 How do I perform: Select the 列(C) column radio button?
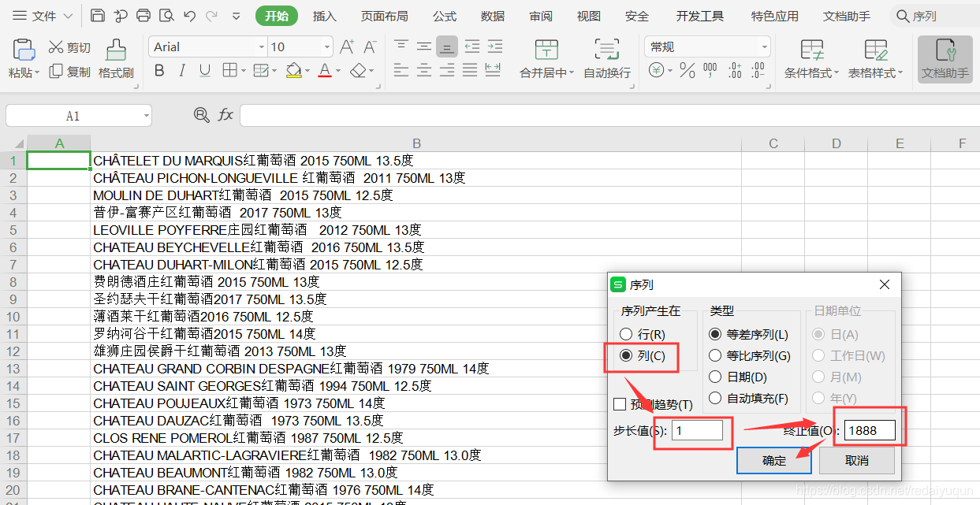coord(626,356)
